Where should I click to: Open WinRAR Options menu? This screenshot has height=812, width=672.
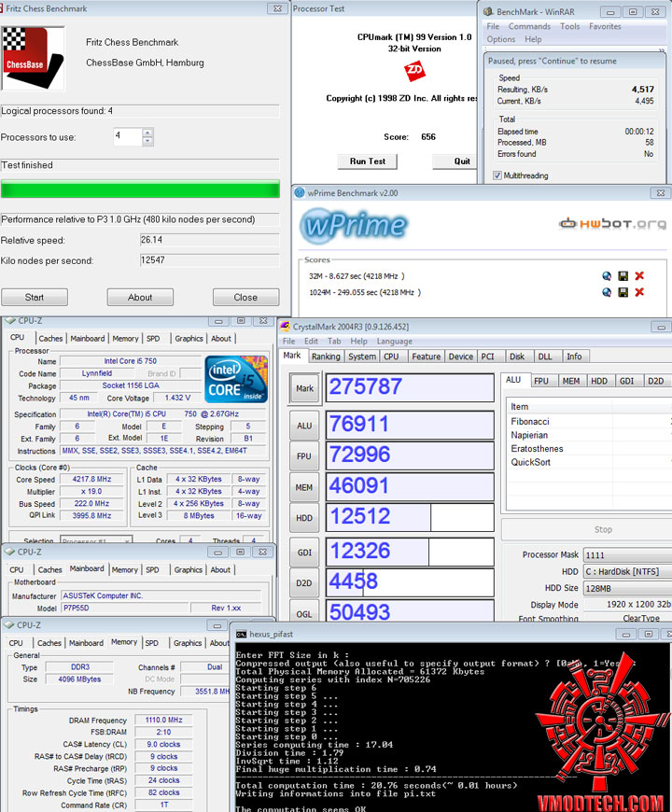500,39
